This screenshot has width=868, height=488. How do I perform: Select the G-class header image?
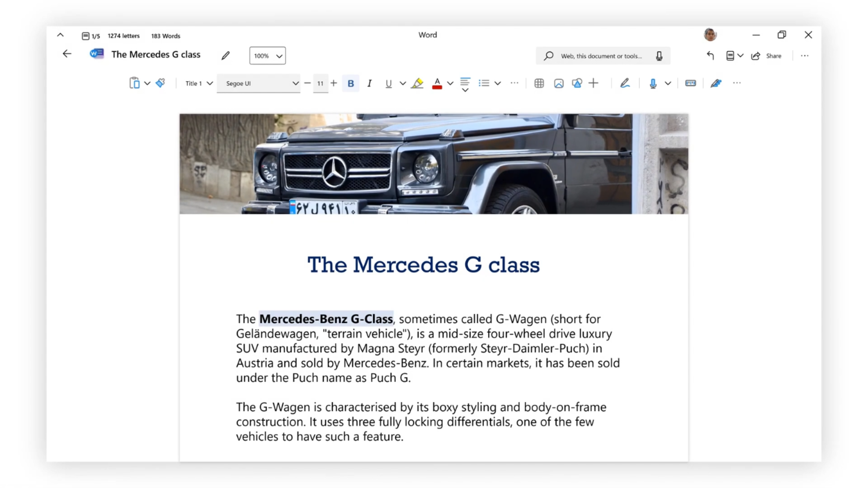pos(434,164)
